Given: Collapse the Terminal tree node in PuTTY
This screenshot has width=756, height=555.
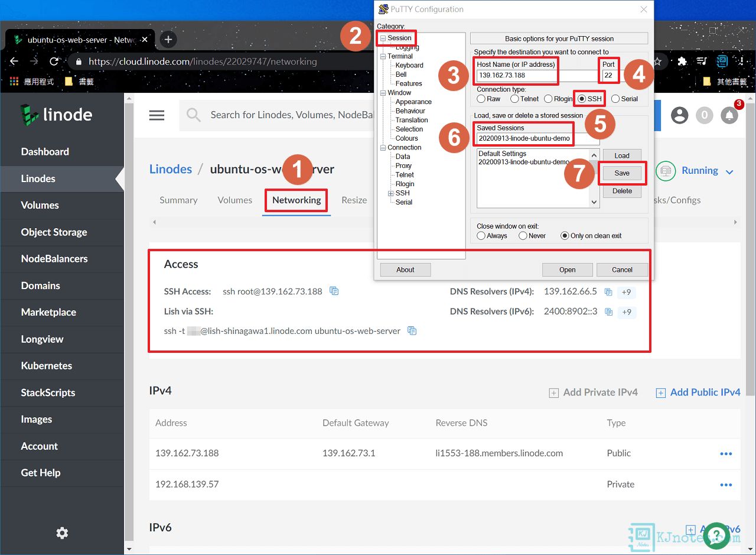Looking at the screenshot, I should 382,56.
